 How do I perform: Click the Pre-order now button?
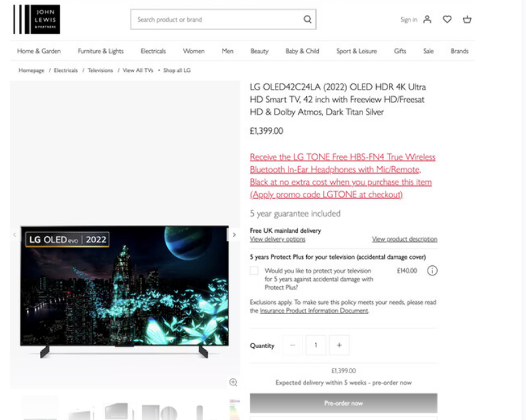click(x=343, y=403)
